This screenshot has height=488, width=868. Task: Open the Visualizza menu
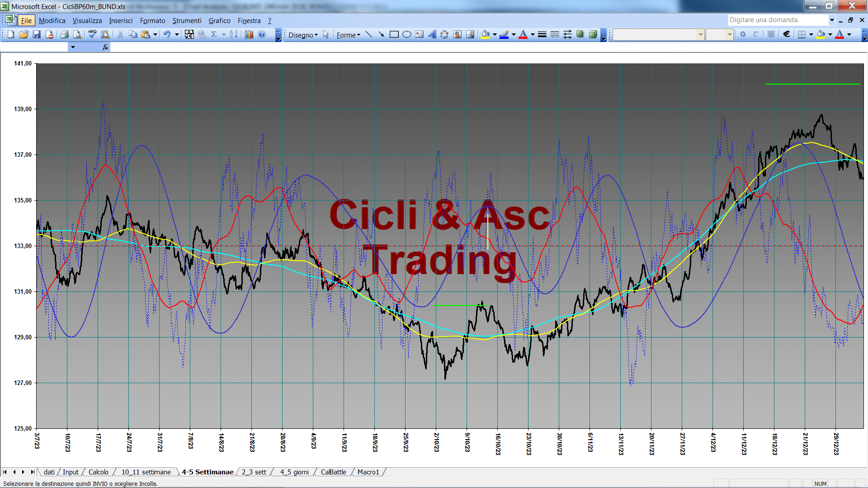coord(87,20)
